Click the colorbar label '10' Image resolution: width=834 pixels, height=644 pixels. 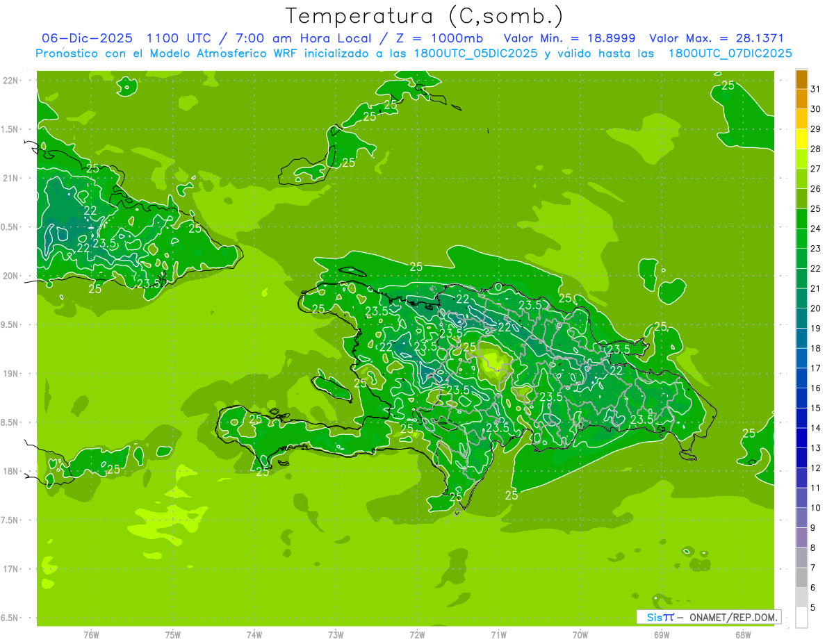[816, 508]
